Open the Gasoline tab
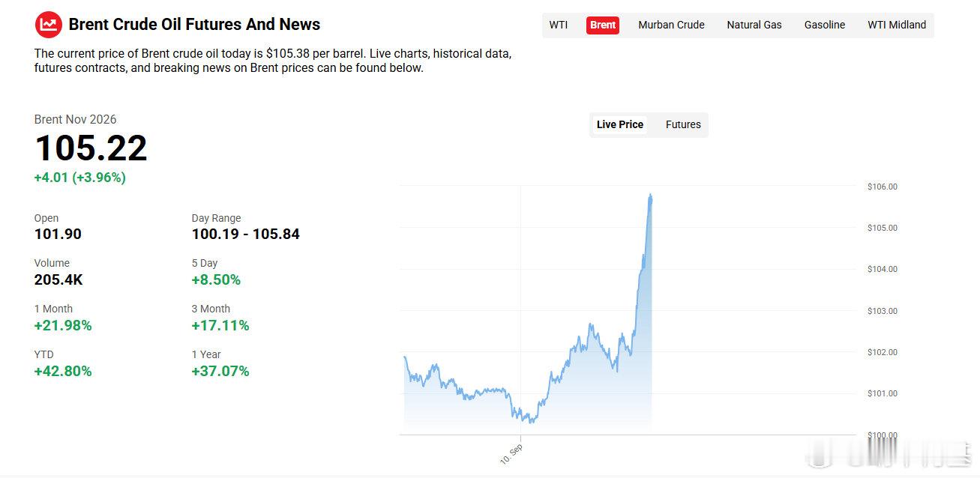Viewport: 980px width, 478px height. 825,25
